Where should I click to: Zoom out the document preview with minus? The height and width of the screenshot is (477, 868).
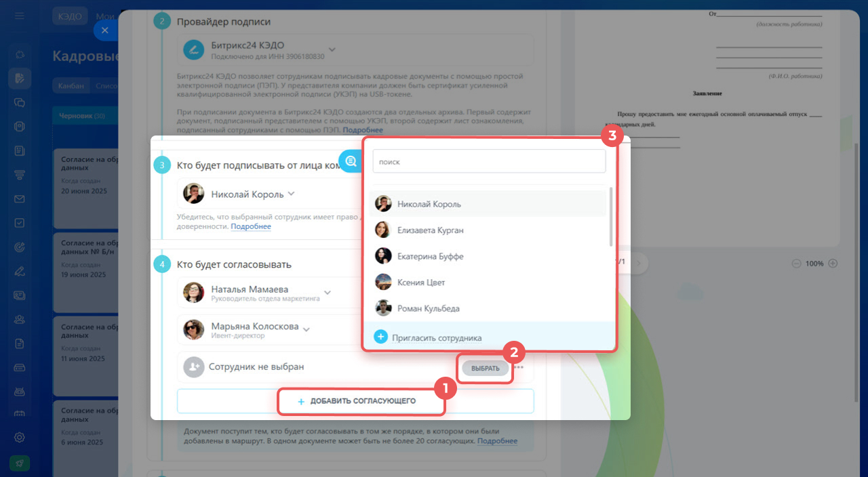coord(796,264)
